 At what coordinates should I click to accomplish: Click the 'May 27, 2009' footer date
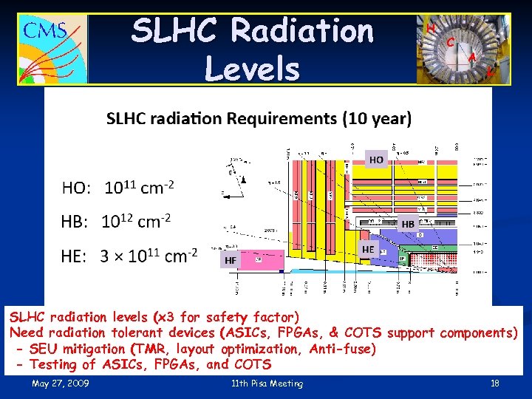click(x=61, y=383)
